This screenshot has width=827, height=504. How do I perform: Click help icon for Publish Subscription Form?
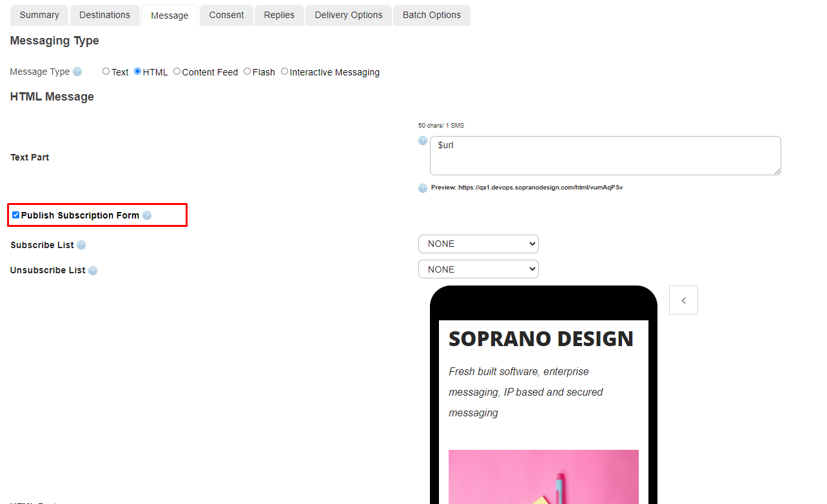coord(147,215)
